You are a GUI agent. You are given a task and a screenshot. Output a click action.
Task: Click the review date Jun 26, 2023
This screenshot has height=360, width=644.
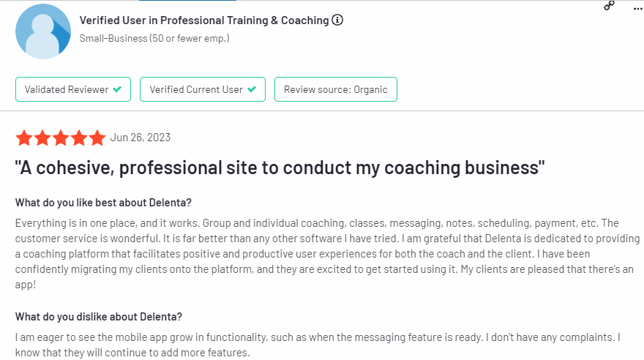140,138
